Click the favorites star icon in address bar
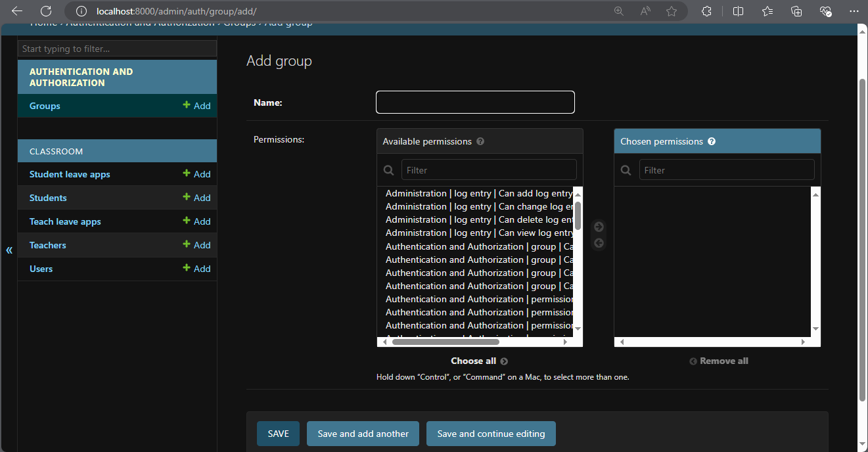Viewport: 868px width, 452px height. 671,11
